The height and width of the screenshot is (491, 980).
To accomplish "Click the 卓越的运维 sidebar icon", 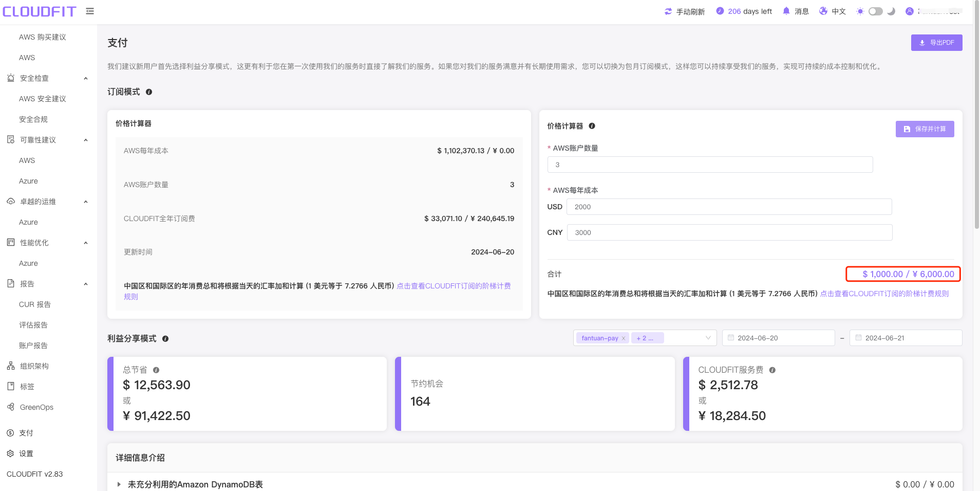I will pos(11,202).
